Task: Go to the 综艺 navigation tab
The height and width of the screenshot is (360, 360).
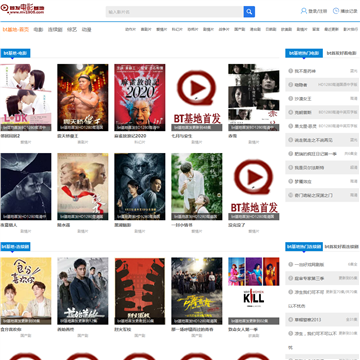Action: [x=72, y=29]
